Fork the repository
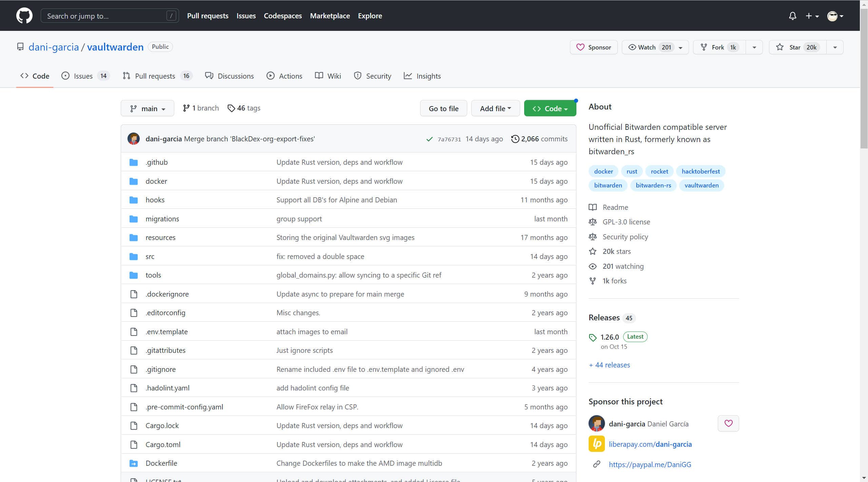 pos(719,47)
